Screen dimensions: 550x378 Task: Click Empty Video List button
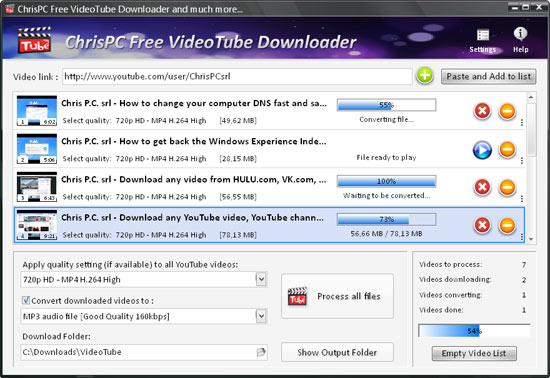point(474,353)
